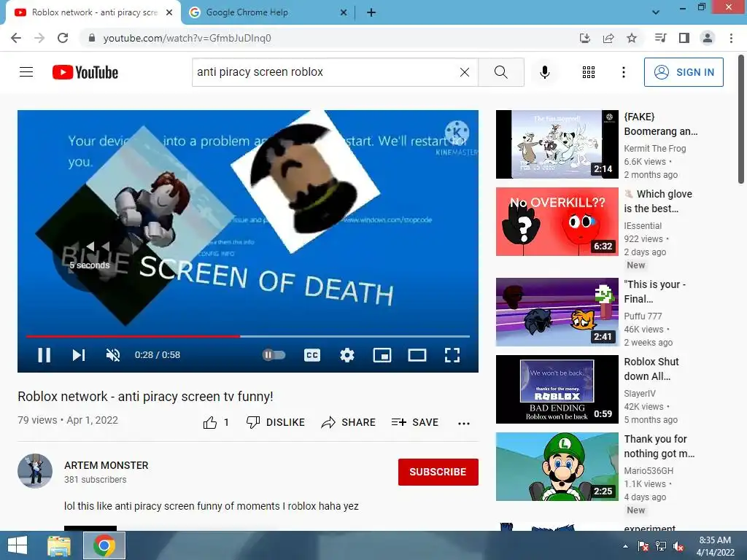
Task: Click SAVE to playlist
Action: 414,422
